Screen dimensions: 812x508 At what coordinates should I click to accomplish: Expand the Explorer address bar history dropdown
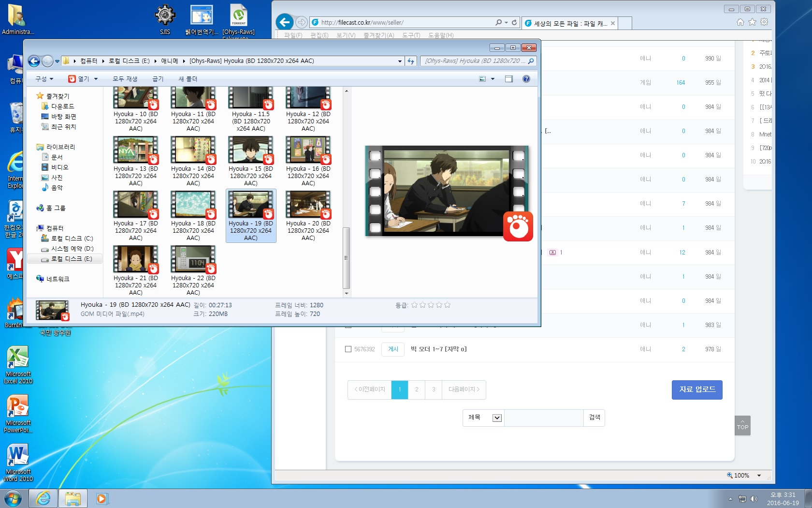tap(400, 61)
